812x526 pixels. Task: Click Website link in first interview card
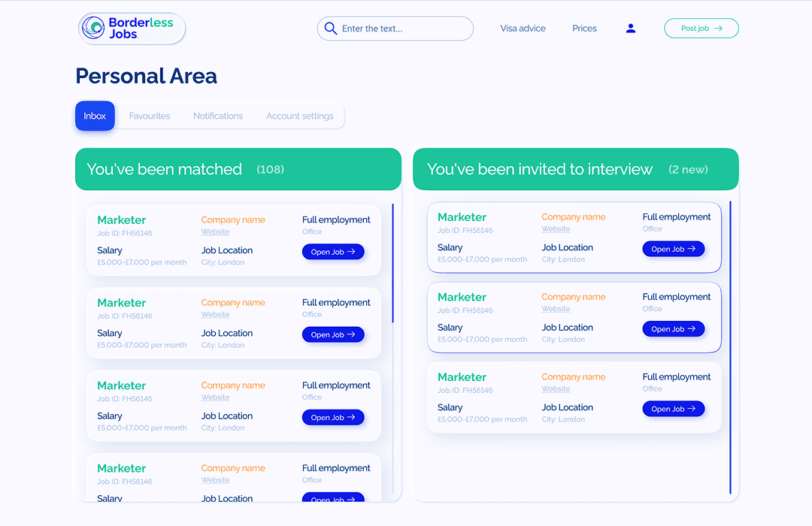coord(556,229)
